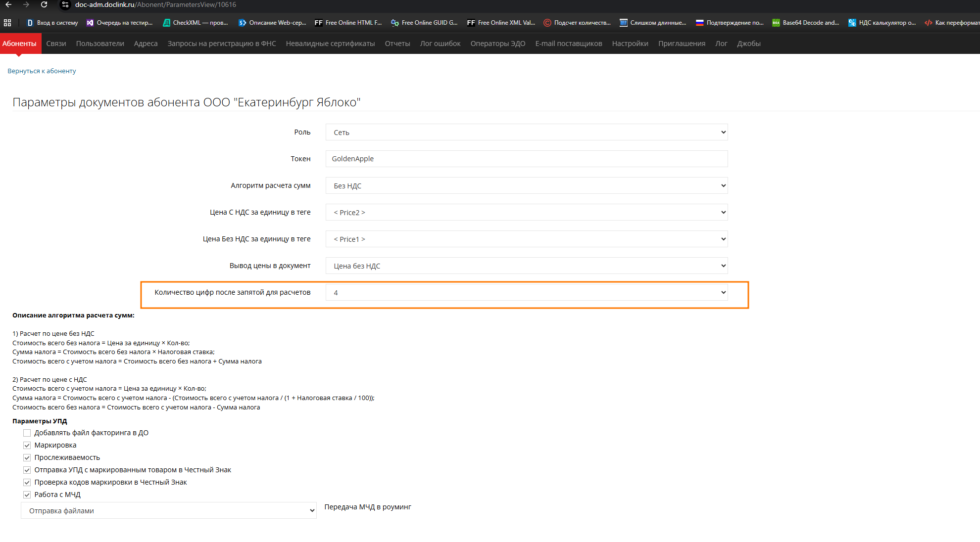Expand the Отправка файлами dropdown
This screenshot has width=980, height=542.
[168, 511]
